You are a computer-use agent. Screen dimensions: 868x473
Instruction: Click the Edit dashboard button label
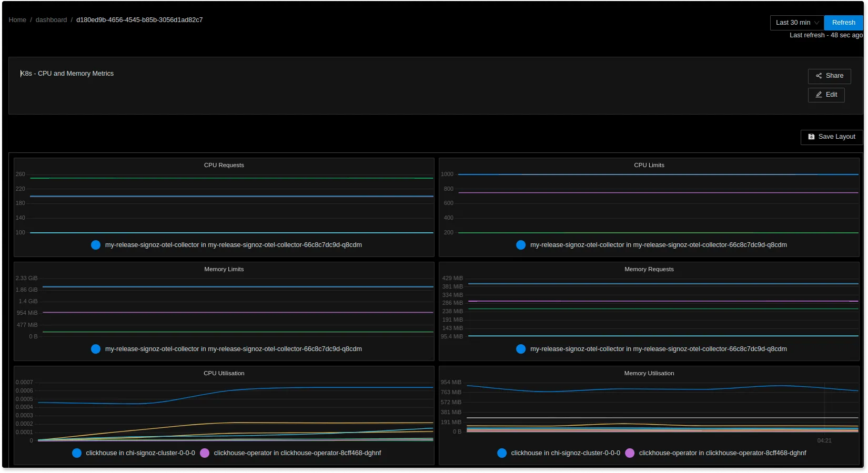(831, 95)
